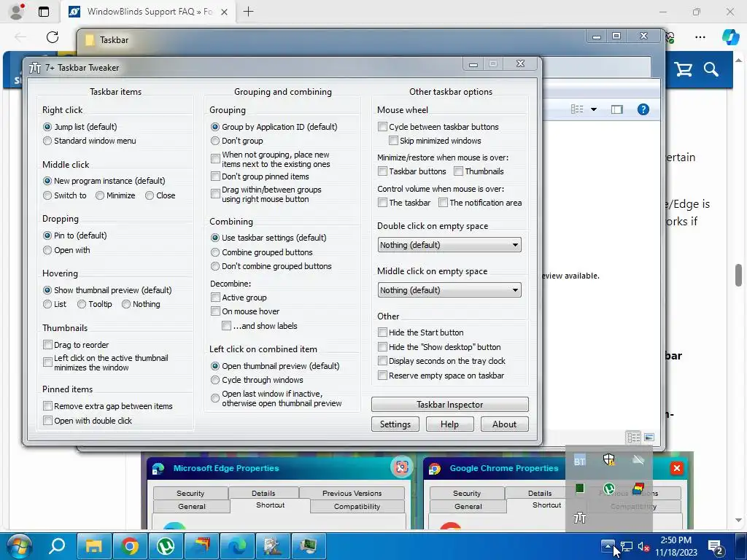Switch to details view icon in Taskbar window

coord(634,437)
